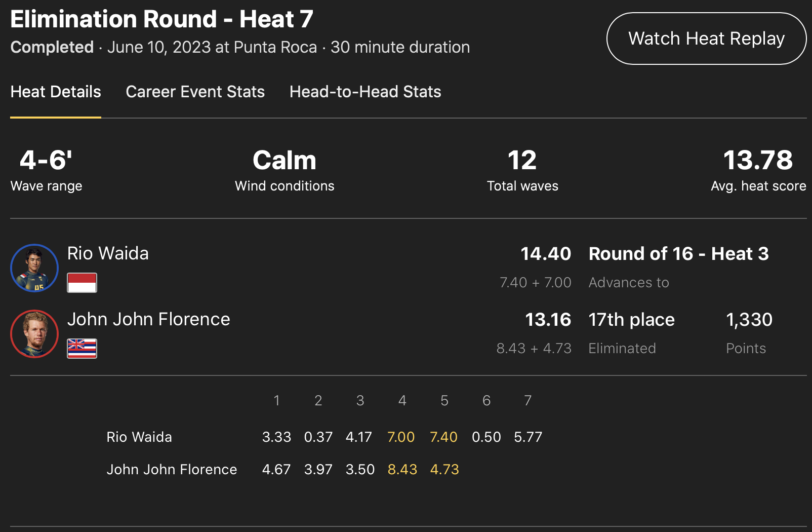Click Rio Waida name in athlete list
Screen dimensions: 812x532
click(108, 253)
